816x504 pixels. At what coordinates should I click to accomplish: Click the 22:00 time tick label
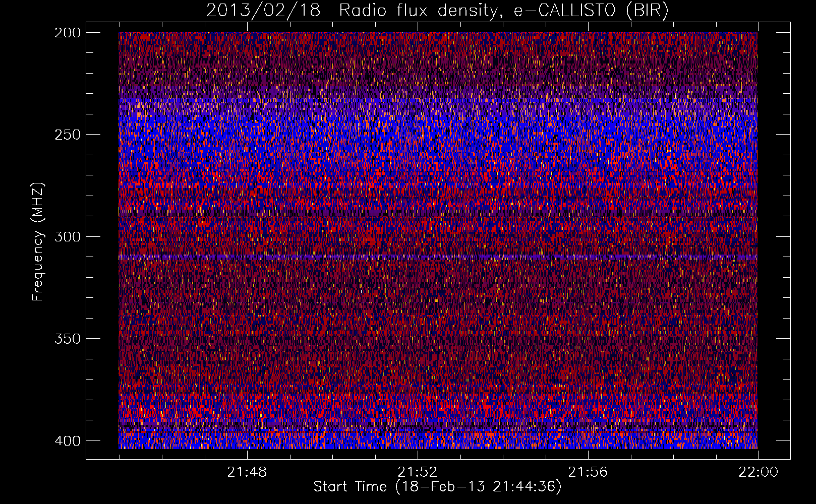759,472
